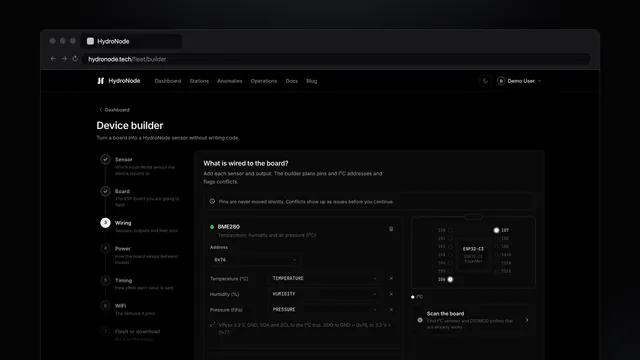Open the Dashboard nav item
Image resolution: width=640 pixels, height=360 pixels.
click(x=168, y=81)
